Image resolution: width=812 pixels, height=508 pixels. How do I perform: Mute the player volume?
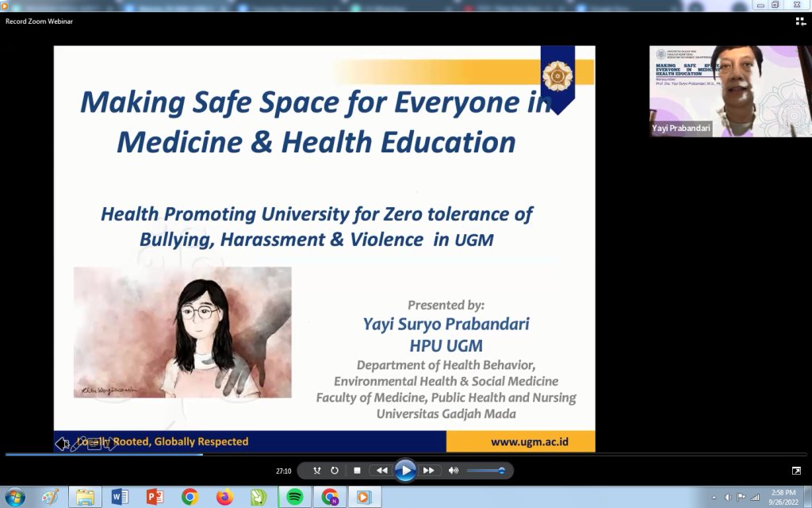coord(454,471)
